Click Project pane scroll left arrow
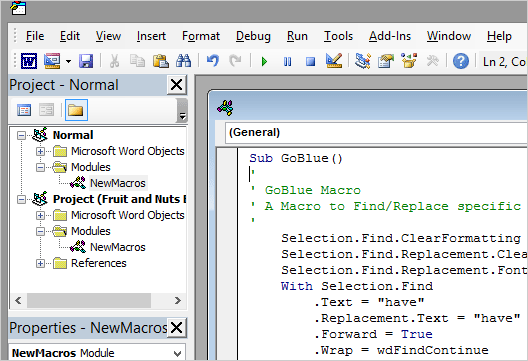 18,300
